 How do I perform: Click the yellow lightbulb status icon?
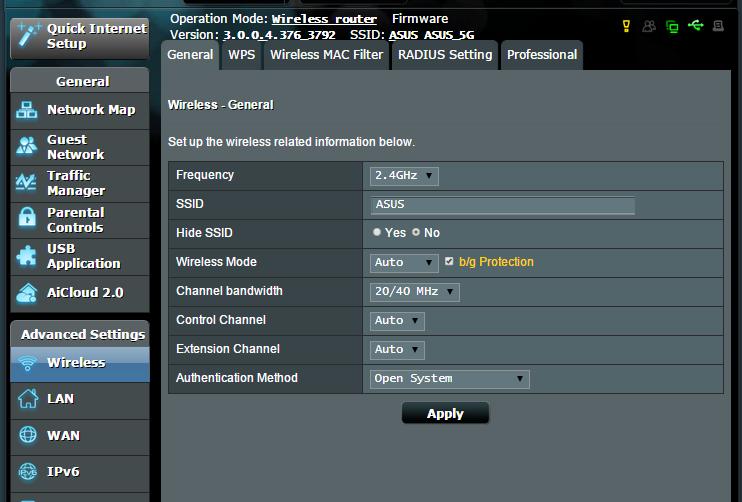pyautogui.click(x=626, y=26)
